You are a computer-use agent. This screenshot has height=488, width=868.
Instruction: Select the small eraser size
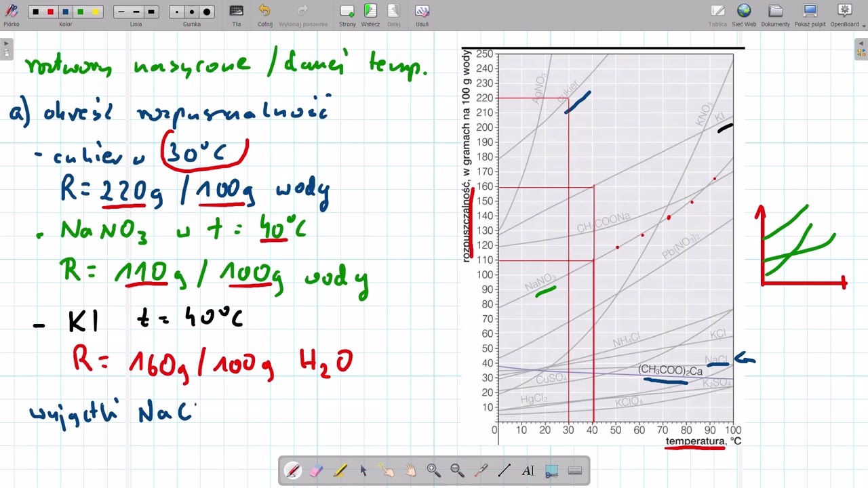(177, 12)
